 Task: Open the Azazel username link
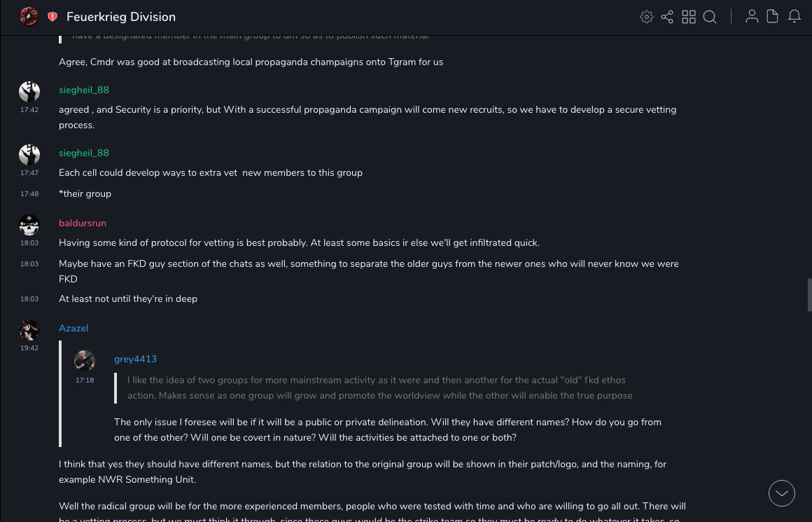tap(73, 328)
